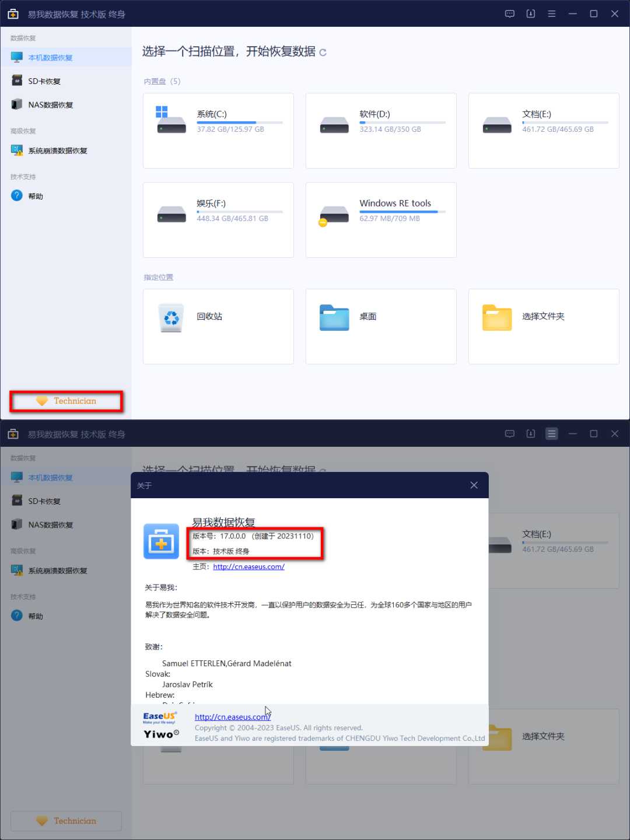630x840 pixels.
Task: Click feedback chat icon in window behind About dialog
Action: click(509, 434)
